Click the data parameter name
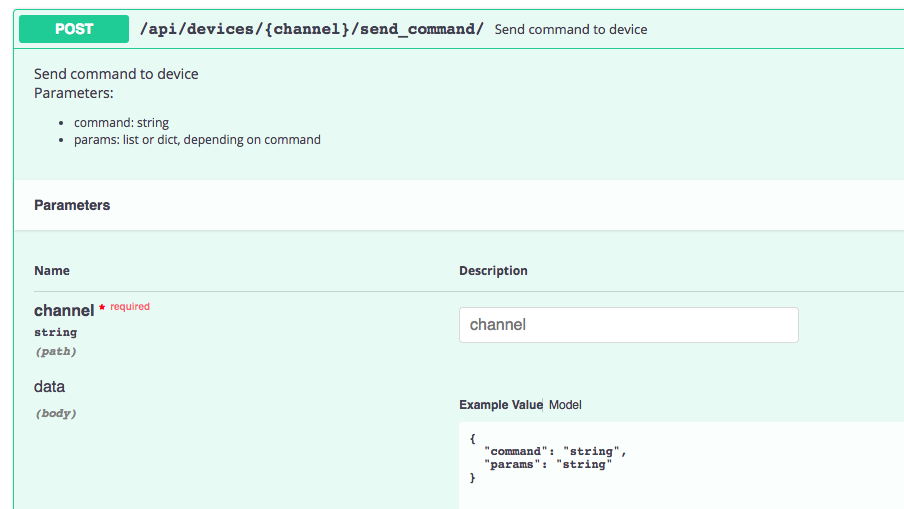 pos(49,387)
